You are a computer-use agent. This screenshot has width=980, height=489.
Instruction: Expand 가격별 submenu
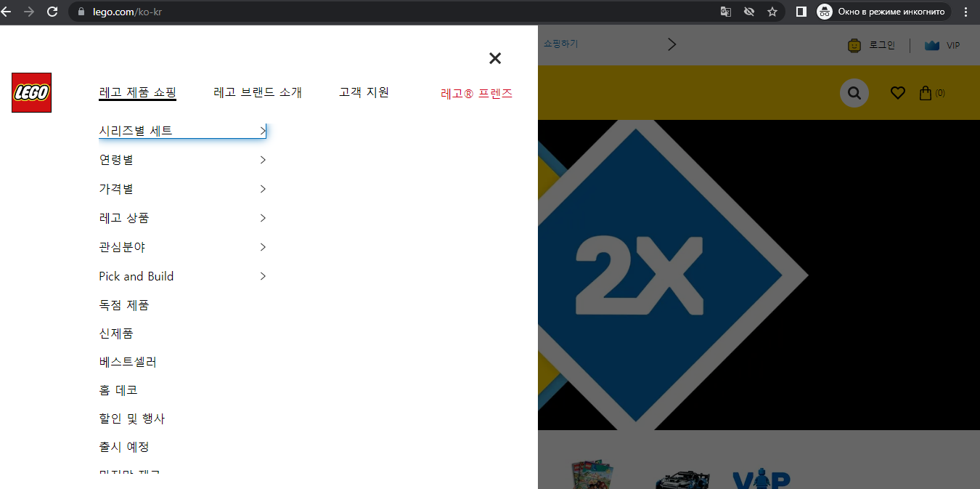point(182,189)
